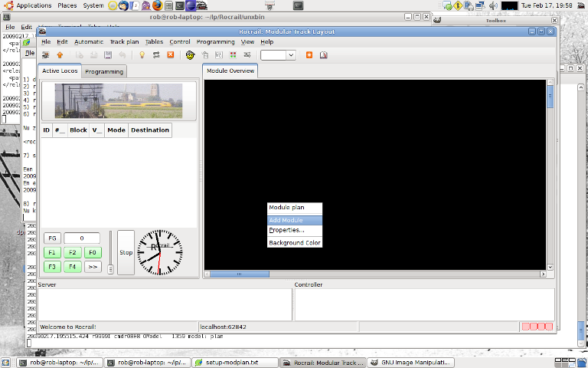The image size is (588, 368).
Task: Choose Add Module from the context menu
Action: (295, 220)
